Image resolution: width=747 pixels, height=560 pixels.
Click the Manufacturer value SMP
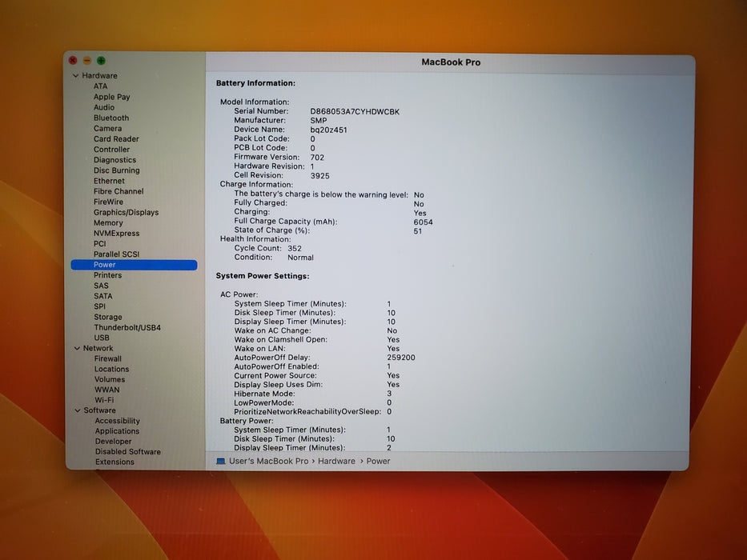click(319, 121)
